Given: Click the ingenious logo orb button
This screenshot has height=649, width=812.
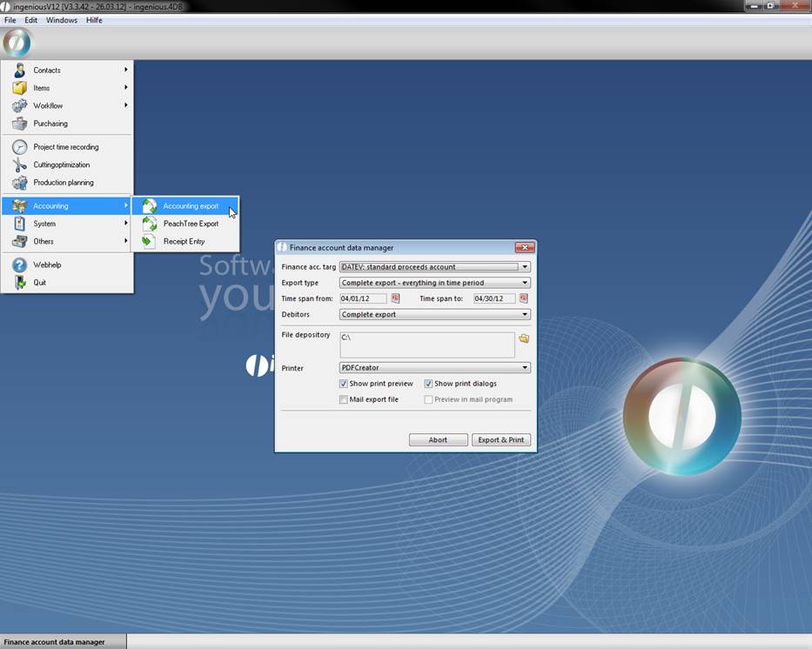Looking at the screenshot, I should coord(17,43).
